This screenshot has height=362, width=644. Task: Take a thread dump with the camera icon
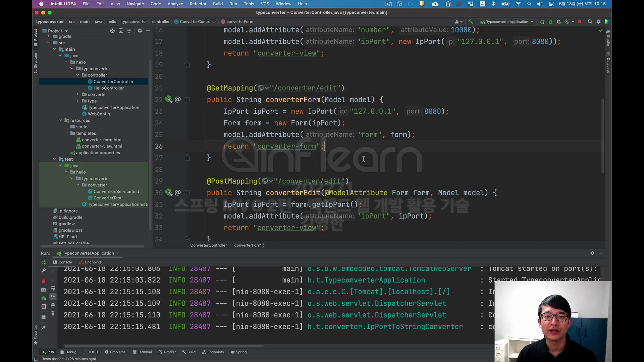pos(44,290)
